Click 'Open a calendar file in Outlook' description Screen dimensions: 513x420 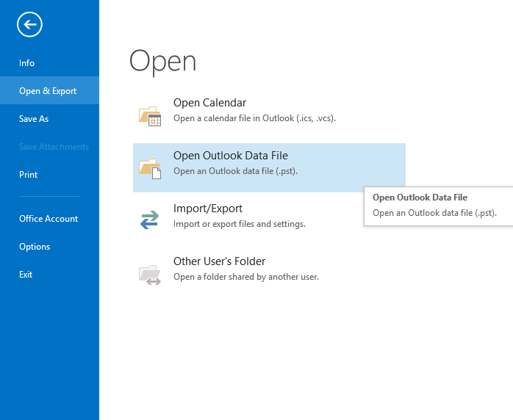coord(254,118)
